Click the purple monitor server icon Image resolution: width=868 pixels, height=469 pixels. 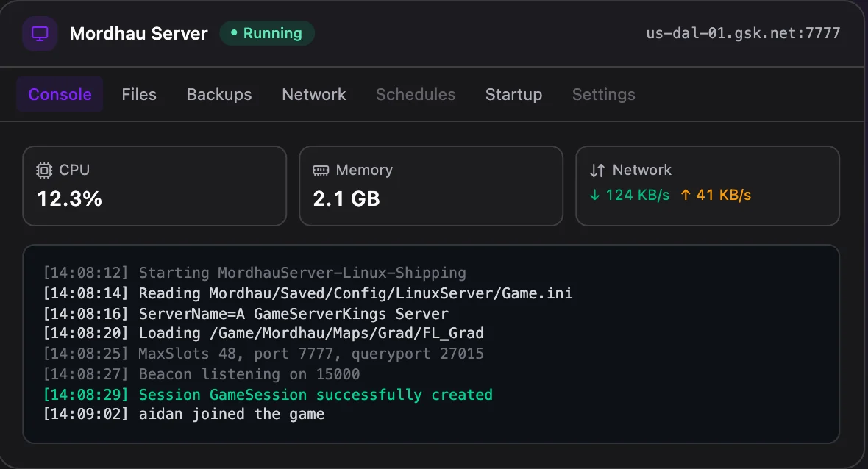click(40, 34)
